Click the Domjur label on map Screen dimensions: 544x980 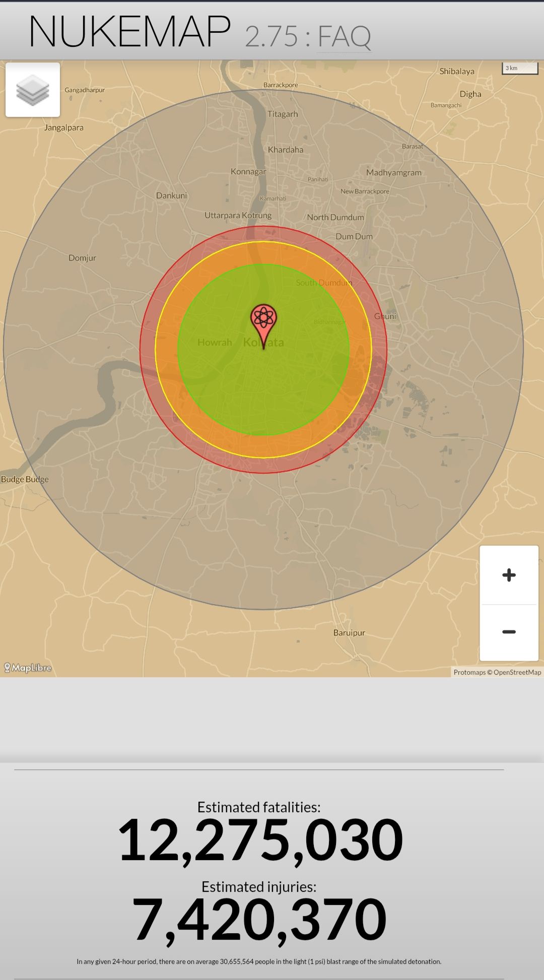[x=82, y=257]
